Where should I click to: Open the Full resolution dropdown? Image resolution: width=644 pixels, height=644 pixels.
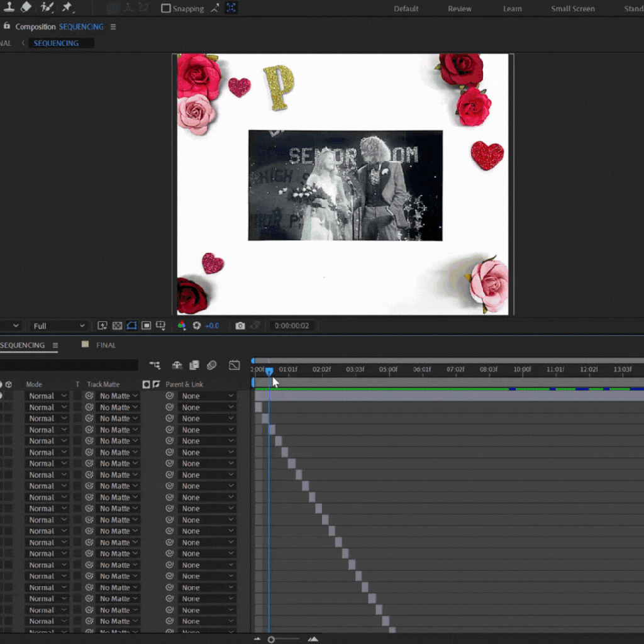coord(59,326)
